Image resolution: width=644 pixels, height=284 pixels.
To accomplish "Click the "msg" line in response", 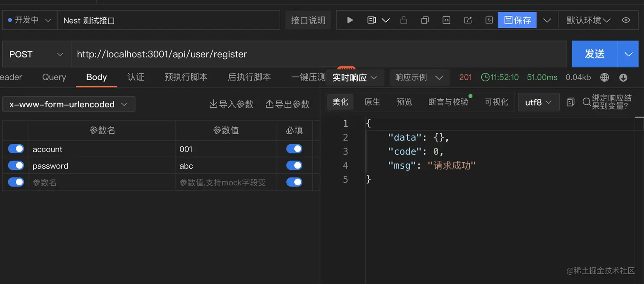I will click(431, 165).
